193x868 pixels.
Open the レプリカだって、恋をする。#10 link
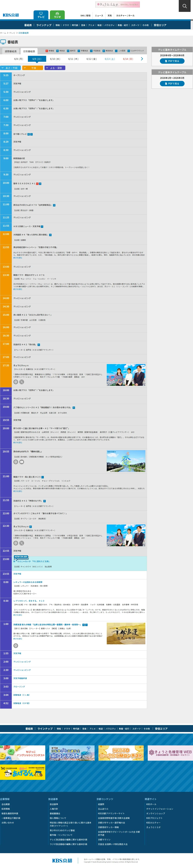(x=29, y=601)
